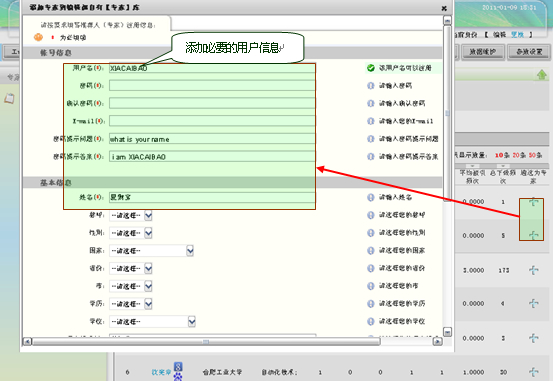The height and width of the screenshot is (381, 553).
Task: Click the notepad icon in the left sidebar
Action: tap(9, 98)
